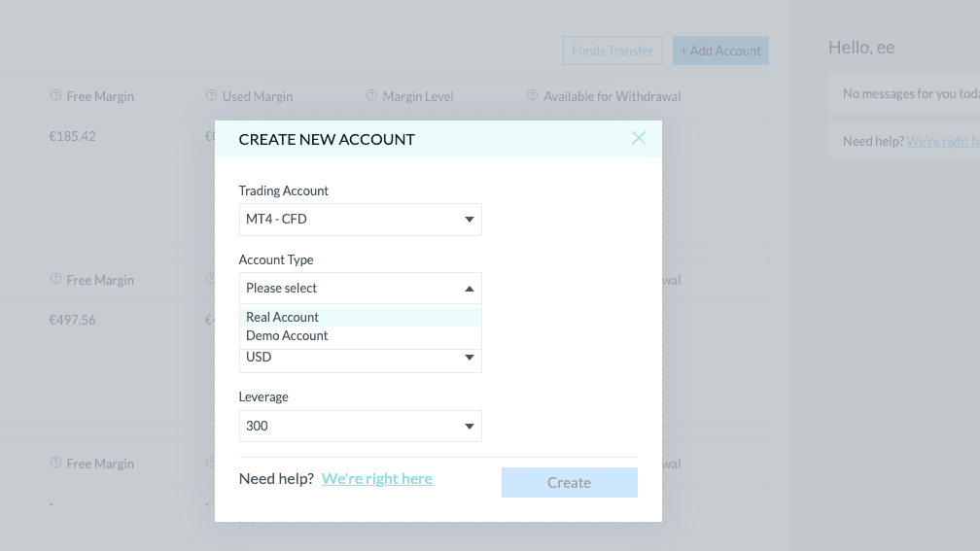The height and width of the screenshot is (551, 980).
Task: Click the €185.42 free margin value
Action: click(73, 137)
